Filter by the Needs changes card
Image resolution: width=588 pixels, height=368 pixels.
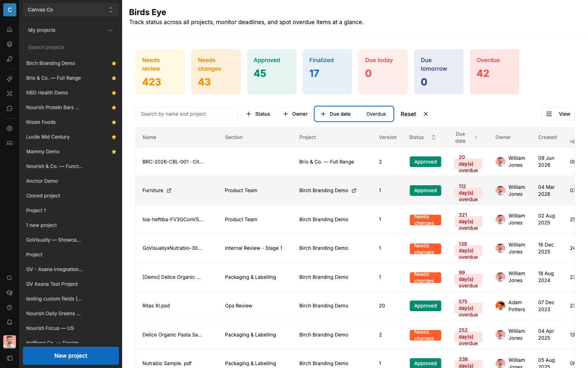coord(216,72)
